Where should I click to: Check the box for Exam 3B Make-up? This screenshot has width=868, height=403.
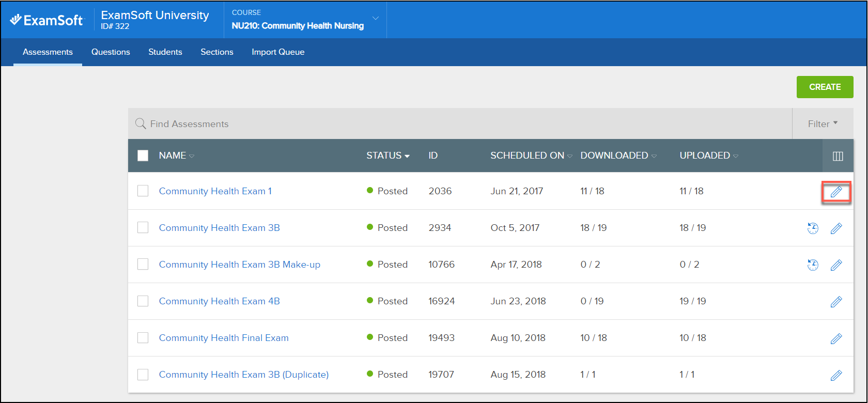point(143,264)
